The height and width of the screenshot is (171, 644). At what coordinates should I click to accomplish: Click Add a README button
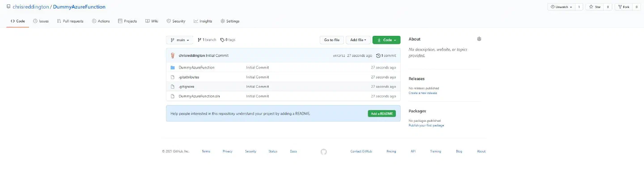pos(382,114)
